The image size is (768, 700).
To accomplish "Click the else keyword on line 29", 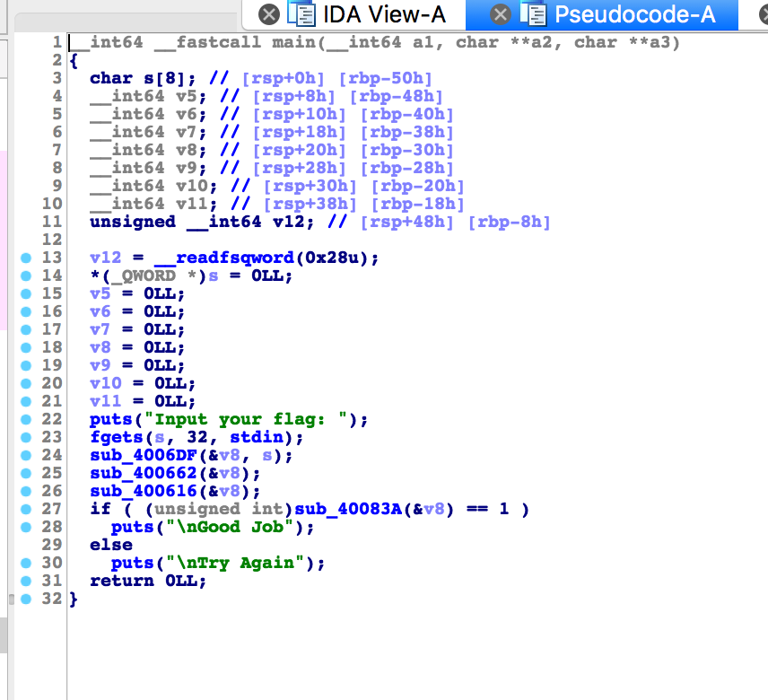I will coord(111,545).
